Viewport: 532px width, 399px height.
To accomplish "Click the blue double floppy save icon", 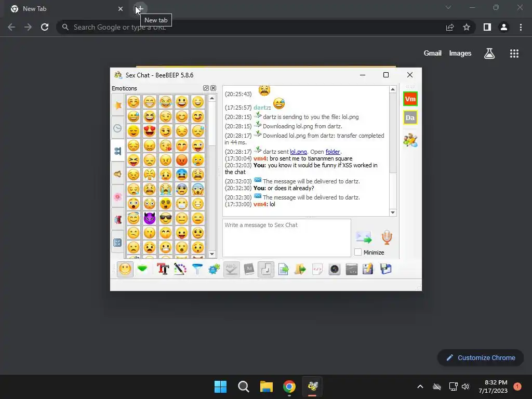I will pos(386,269).
